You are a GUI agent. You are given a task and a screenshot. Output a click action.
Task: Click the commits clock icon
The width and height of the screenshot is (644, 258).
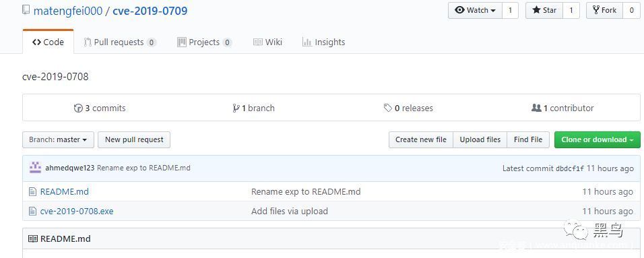click(x=78, y=108)
